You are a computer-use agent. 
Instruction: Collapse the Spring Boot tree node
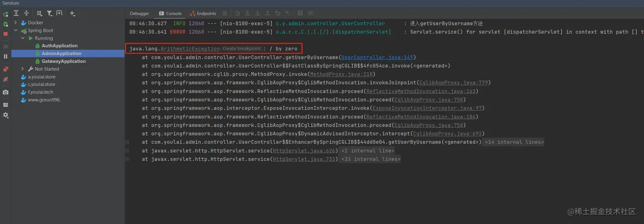(x=16, y=31)
